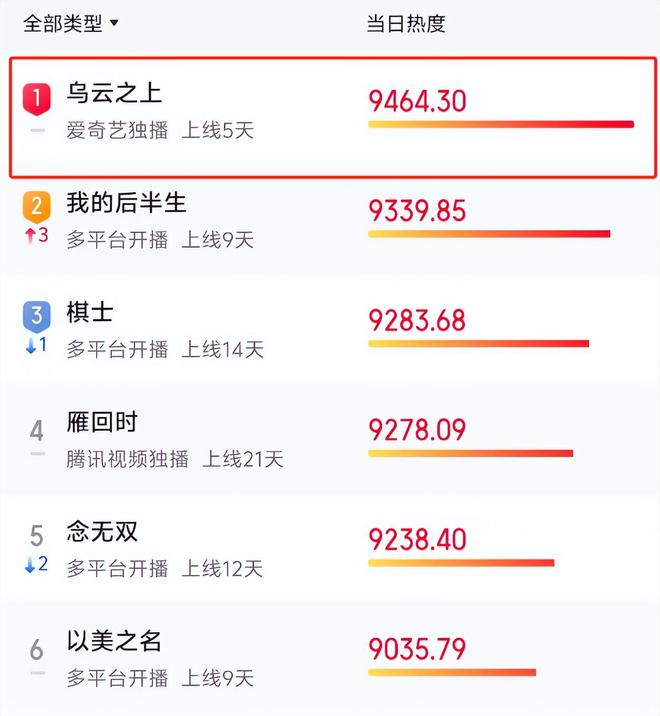Click the blue down-arrow rank change of 念无双
The image size is (660, 716).
pos(37,564)
